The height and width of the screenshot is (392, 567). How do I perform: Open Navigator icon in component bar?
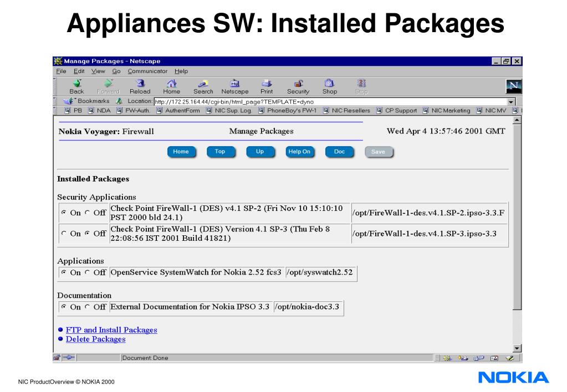coord(447,358)
